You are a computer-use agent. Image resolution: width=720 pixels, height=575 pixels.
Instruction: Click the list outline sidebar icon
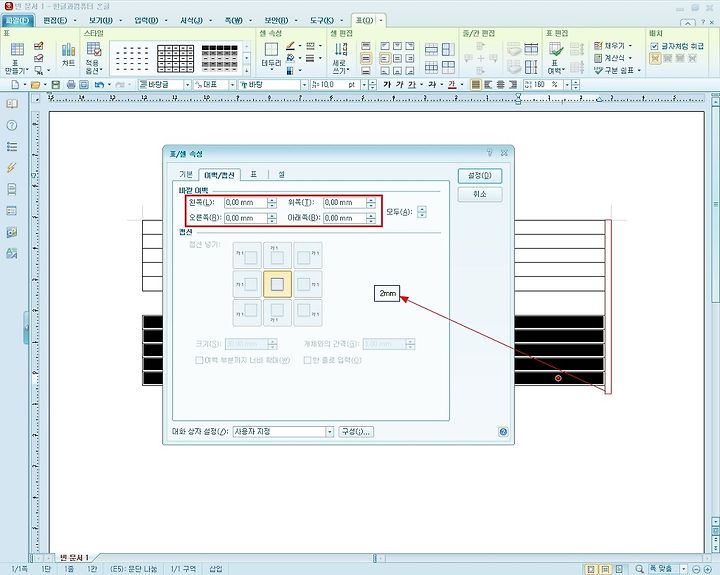[12, 147]
